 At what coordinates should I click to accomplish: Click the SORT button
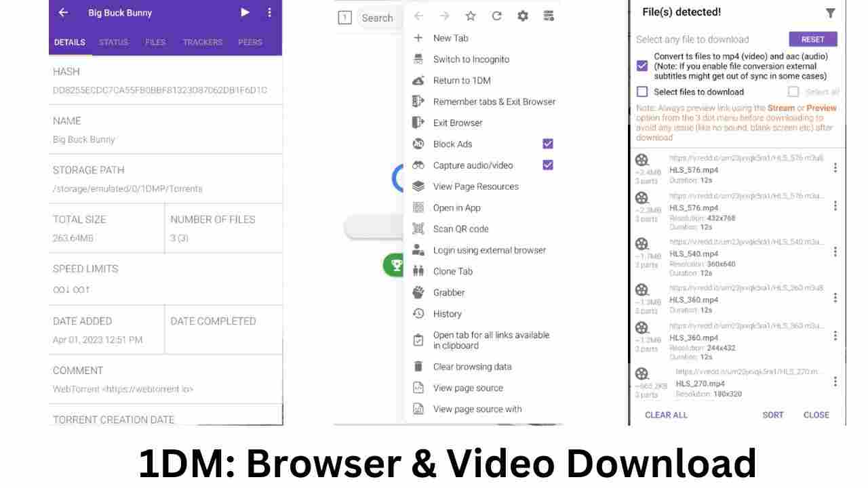[x=773, y=415]
